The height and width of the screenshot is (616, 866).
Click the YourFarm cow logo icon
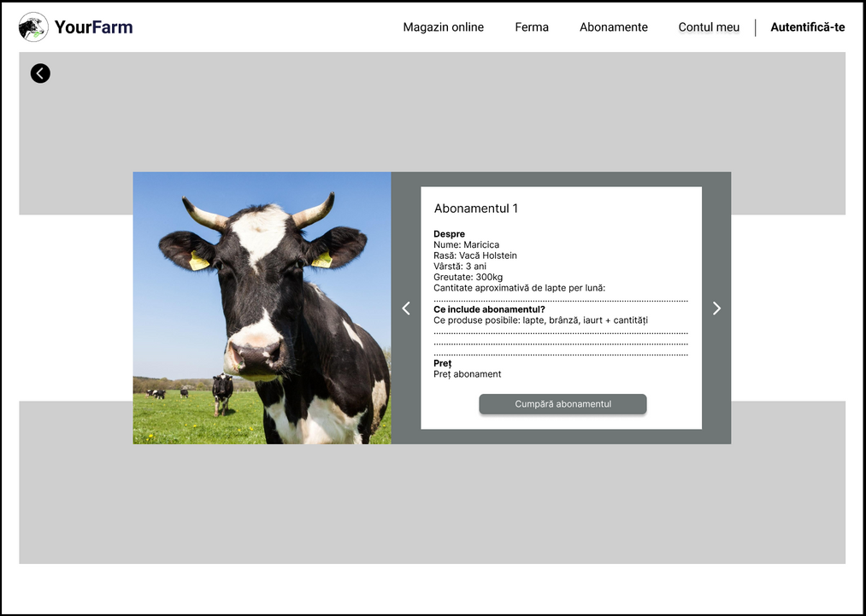(33, 27)
